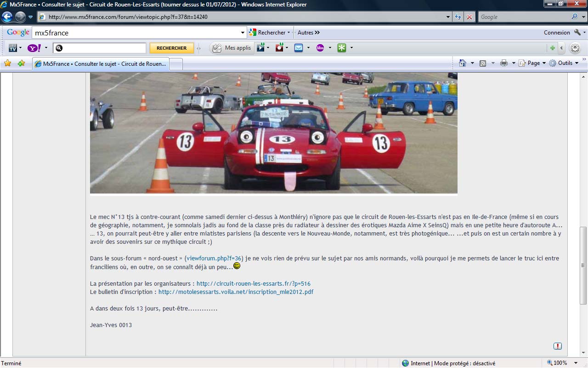Open the Outils menu

(564, 63)
